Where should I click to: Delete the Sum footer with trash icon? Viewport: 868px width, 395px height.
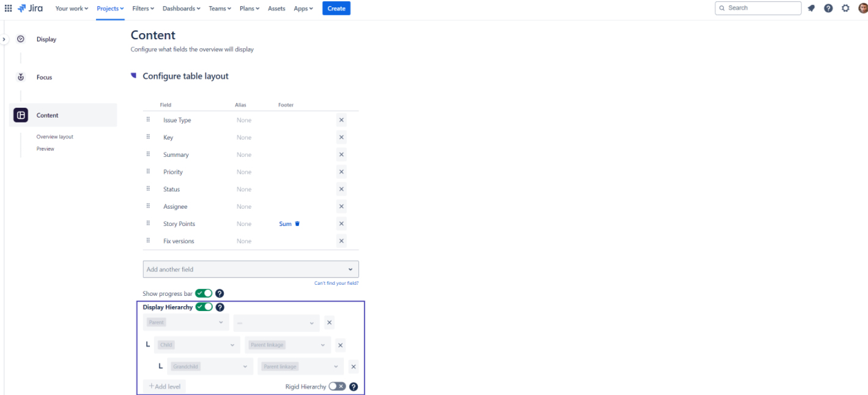coord(296,224)
